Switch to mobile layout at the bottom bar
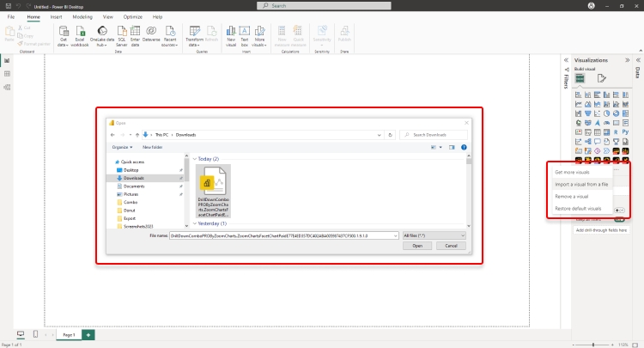This screenshot has height=348, width=644. [35, 334]
